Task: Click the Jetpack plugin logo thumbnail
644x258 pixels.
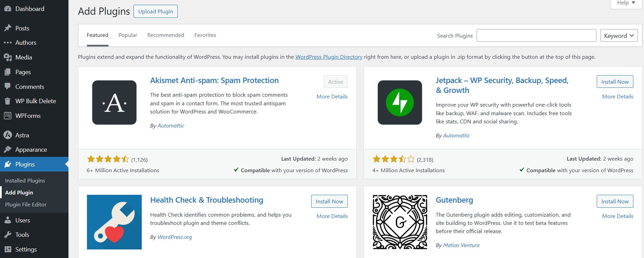Action: point(400,103)
